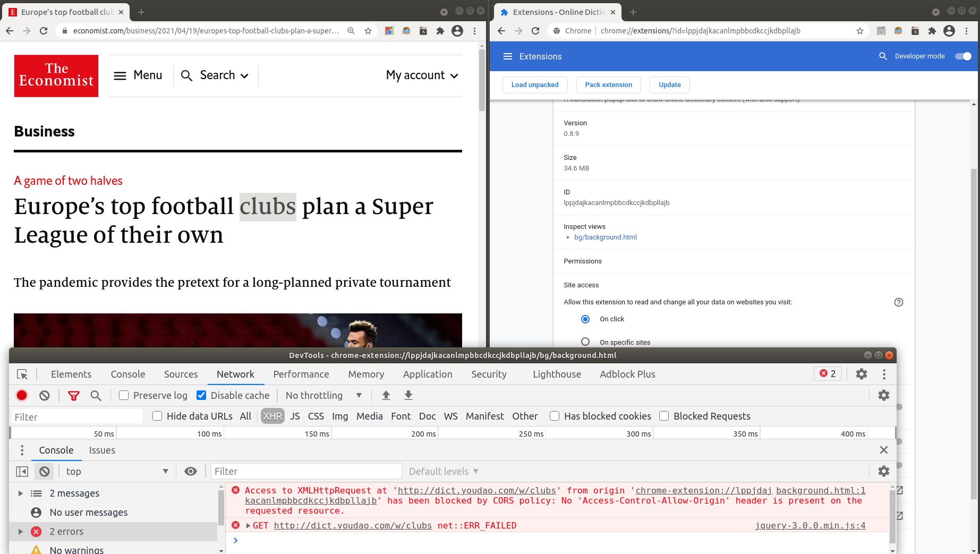Select the inspect element tool in DevTools
This screenshot has width=980, height=554.
22,374
